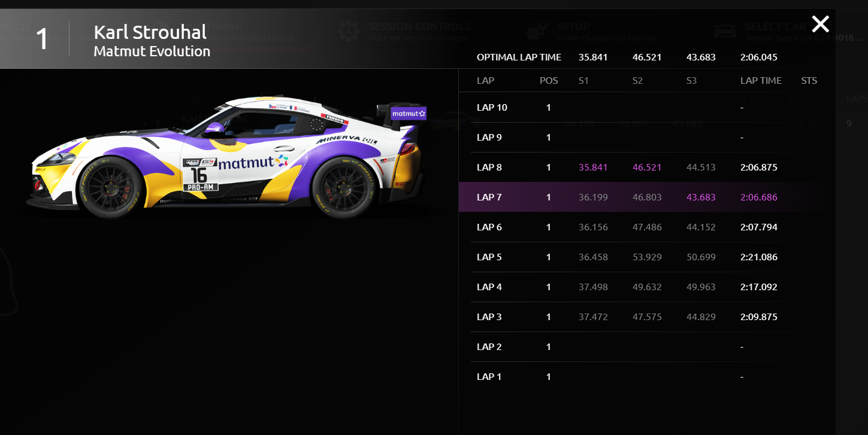Click lap 8 sector one 35.841

pyautogui.click(x=593, y=168)
